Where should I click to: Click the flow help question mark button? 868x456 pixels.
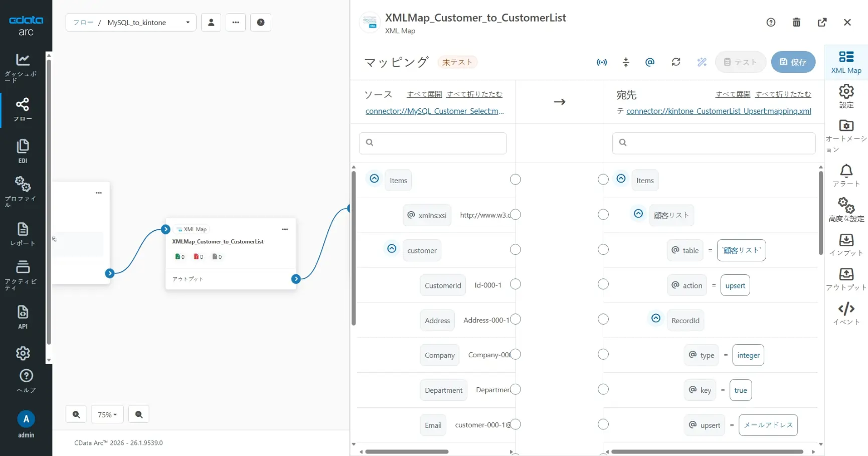[261, 22]
